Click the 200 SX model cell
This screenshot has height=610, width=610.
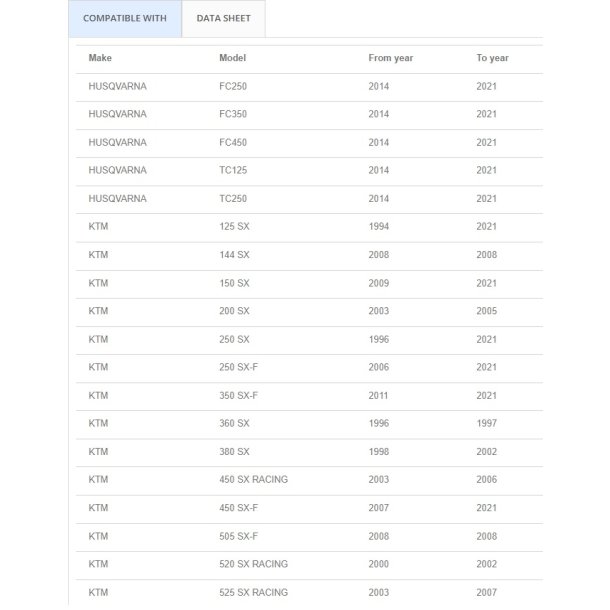tap(234, 311)
